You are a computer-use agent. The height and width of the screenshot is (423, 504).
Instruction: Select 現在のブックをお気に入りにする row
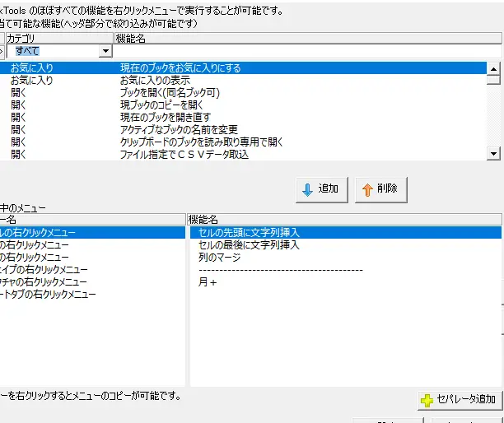(180, 68)
